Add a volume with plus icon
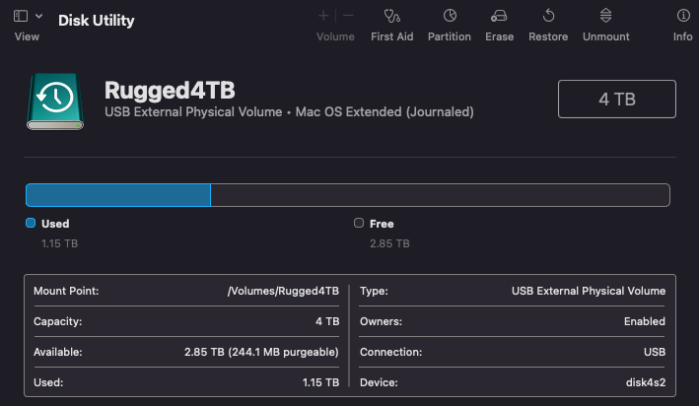699x406 pixels. (323, 16)
